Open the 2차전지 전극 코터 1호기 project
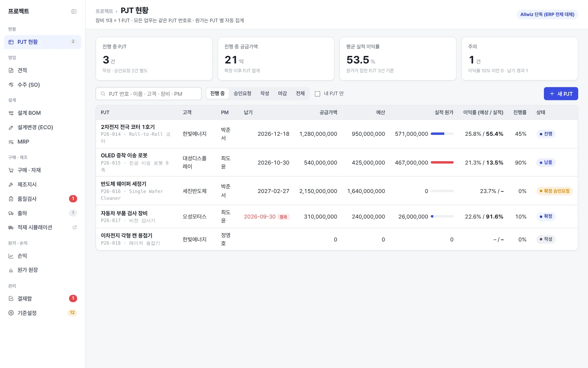588x368 pixels. pos(128,127)
